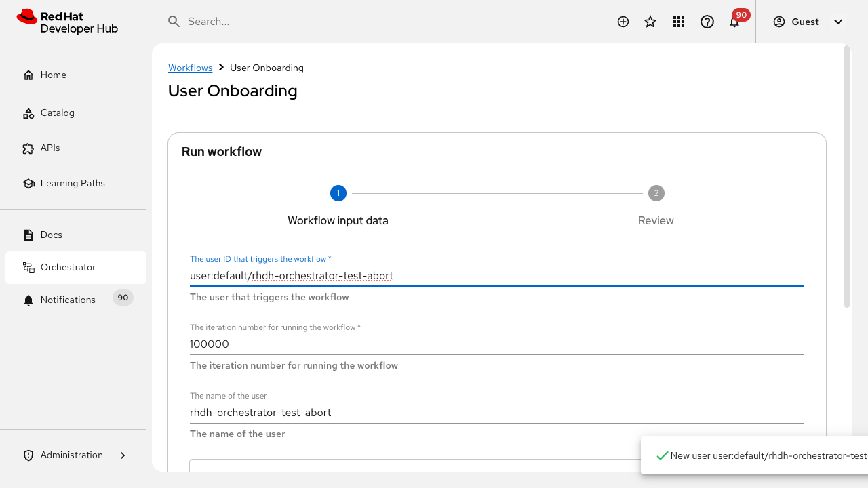This screenshot has height=488, width=868.
Task: Expand the Administration sidebar section
Action: [123, 455]
